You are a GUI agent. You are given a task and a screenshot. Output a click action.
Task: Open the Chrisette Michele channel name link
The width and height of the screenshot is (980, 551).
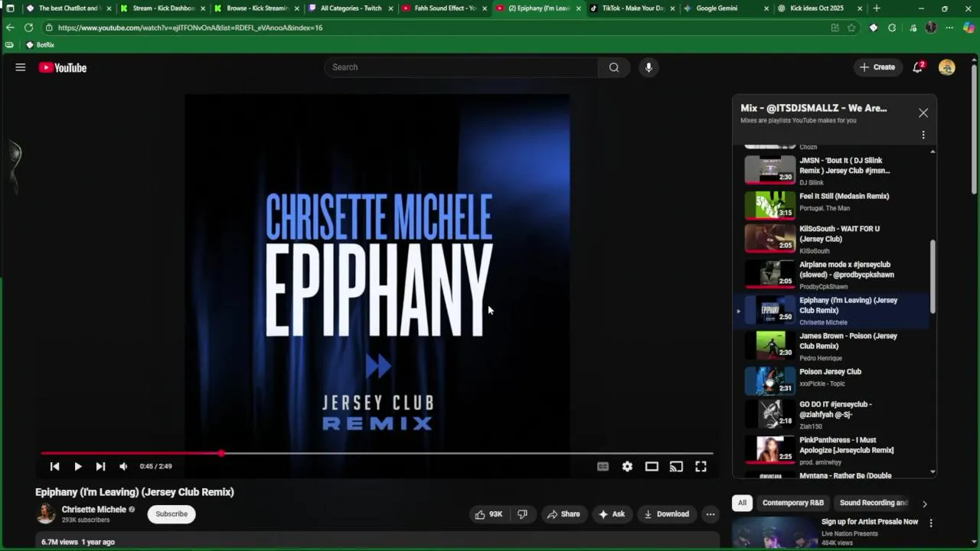click(93, 510)
